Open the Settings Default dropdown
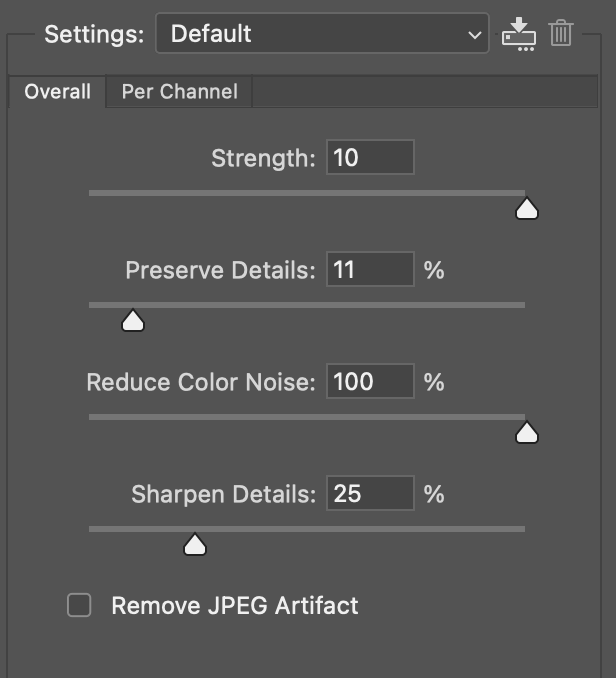Image resolution: width=616 pixels, height=678 pixels. pyautogui.click(x=322, y=34)
